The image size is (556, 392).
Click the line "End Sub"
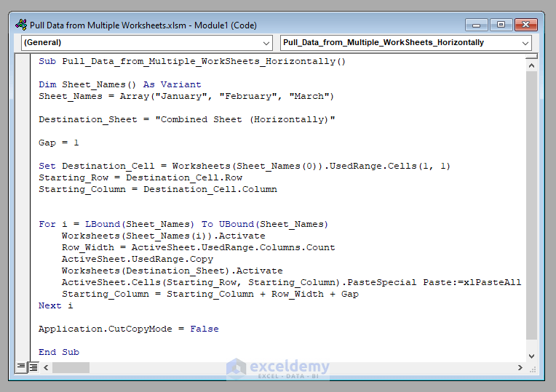coord(59,352)
